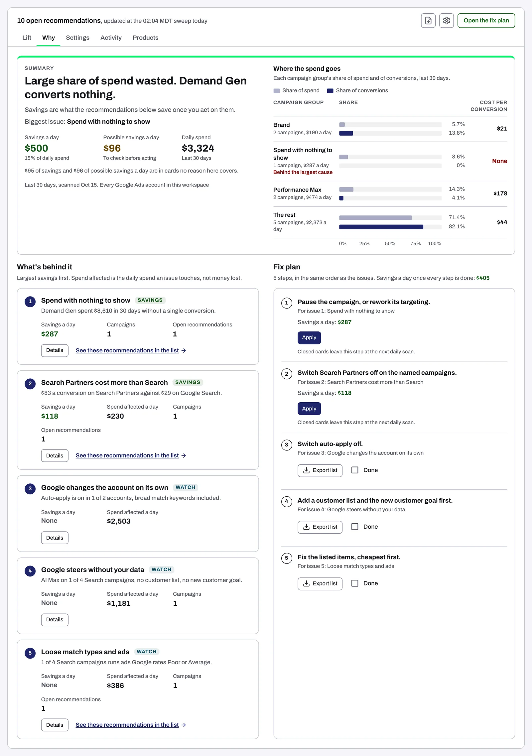Open Details for Google steers without your data

tap(55, 620)
